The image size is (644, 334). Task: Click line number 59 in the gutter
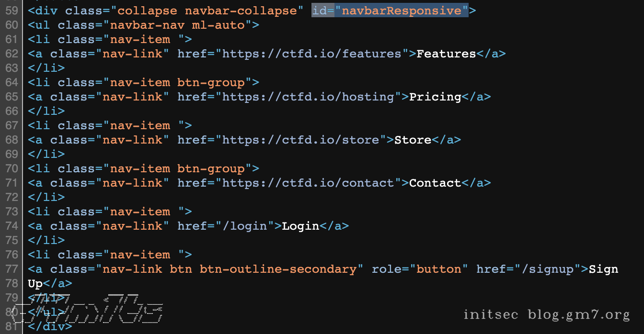pos(11,11)
